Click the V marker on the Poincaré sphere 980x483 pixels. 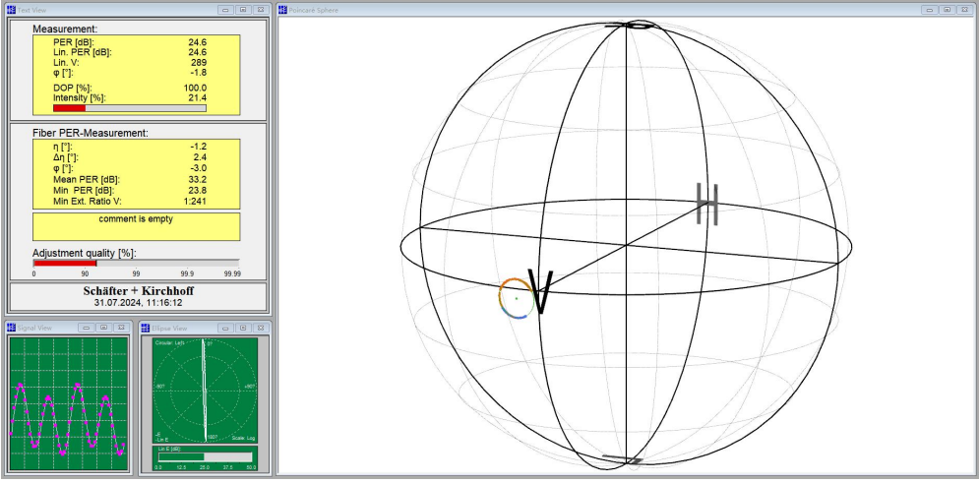(x=540, y=292)
